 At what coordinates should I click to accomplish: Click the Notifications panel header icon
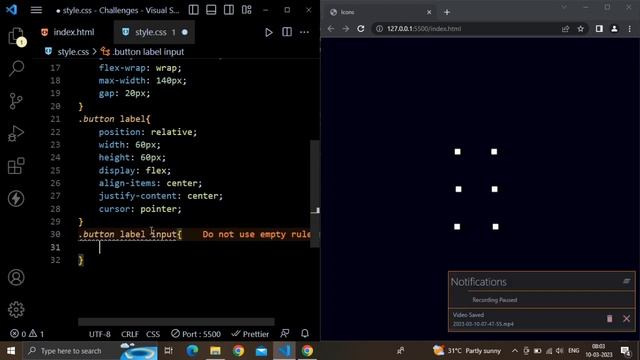coord(626,281)
